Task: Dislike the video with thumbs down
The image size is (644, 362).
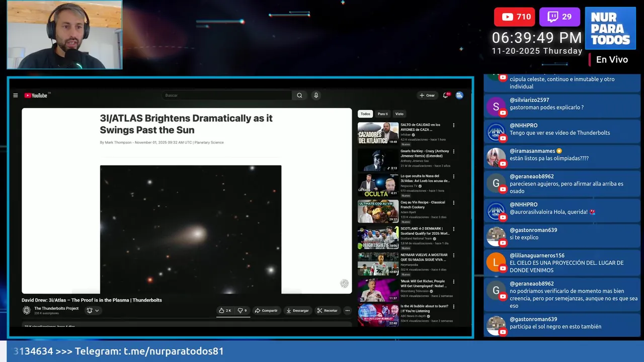Action: click(242, 311)
